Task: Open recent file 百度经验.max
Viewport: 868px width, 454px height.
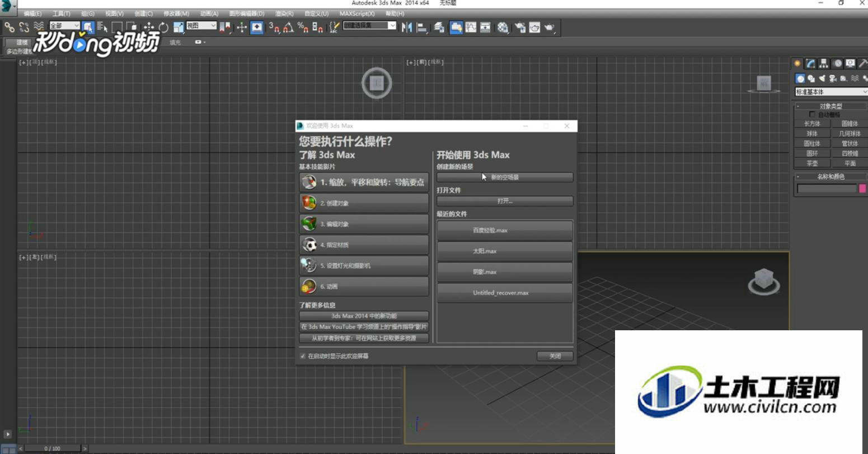Action: tap(505, 230)
